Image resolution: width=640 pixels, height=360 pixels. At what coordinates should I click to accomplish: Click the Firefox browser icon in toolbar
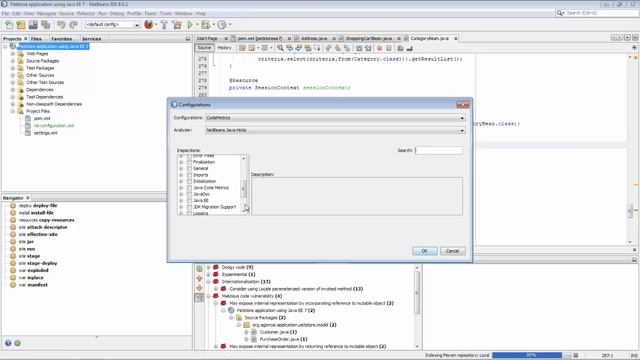(x=149, y=24)
